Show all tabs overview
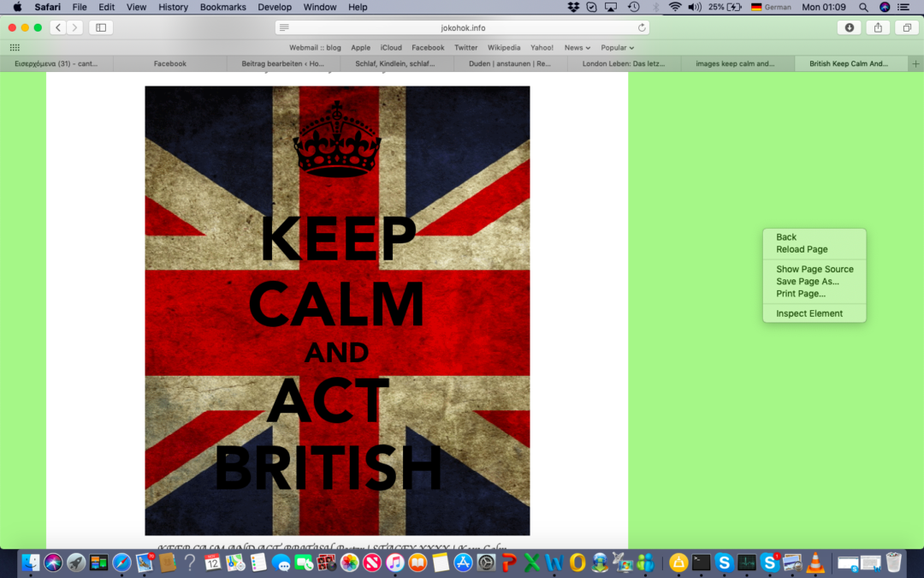This screenshot has height=578, width=924. (907, 27)
